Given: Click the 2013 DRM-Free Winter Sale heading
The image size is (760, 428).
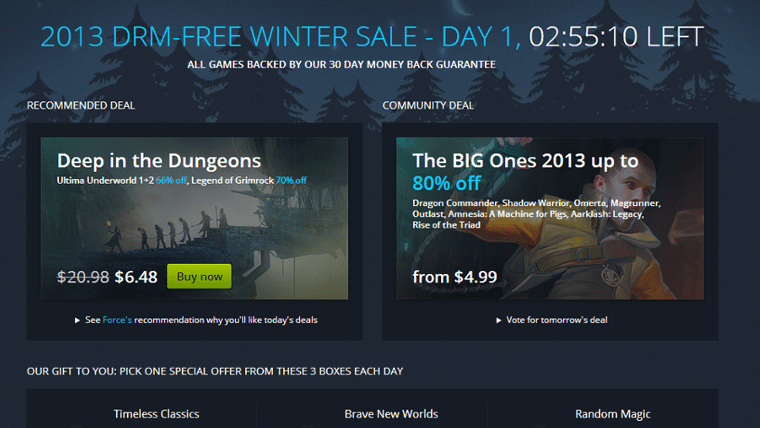Looking at the screenshot, I should pyautogui.click(x=280, y=36).
